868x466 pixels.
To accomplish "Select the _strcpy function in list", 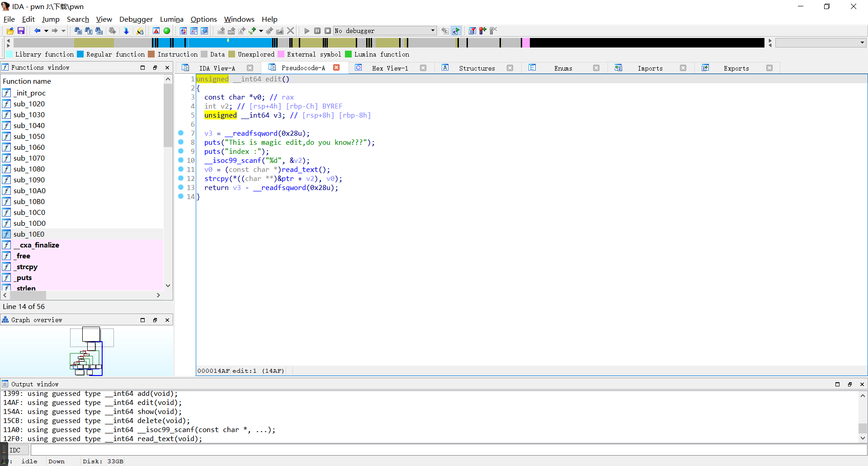I will pyautogui.click(x=27, y=267).
